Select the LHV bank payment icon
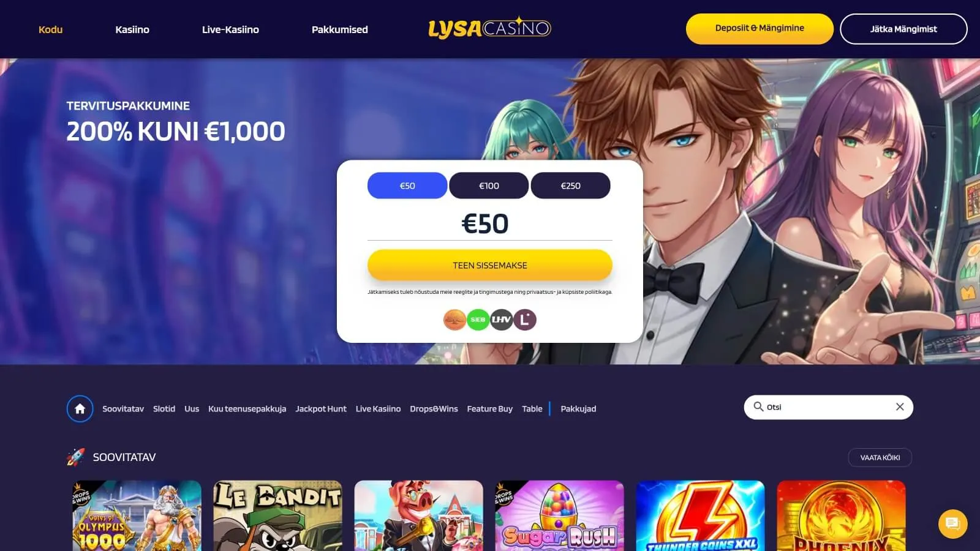Image resolution: width=980 pixels, height=551 pixels. click(501, 320)
